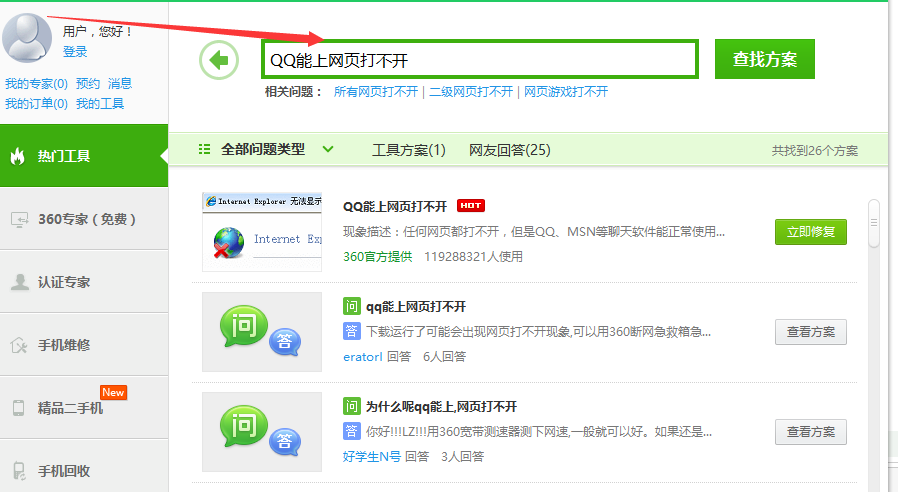Screen dimensions: 898x492
Task: Click the flame icon beside 热门工具
Action: [18, 156]
